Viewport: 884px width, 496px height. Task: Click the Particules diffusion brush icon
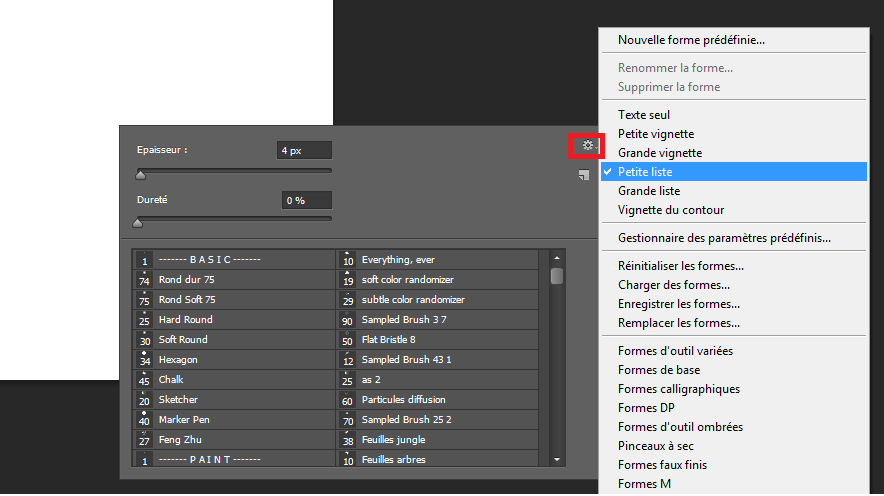click(x=348, y=400)
